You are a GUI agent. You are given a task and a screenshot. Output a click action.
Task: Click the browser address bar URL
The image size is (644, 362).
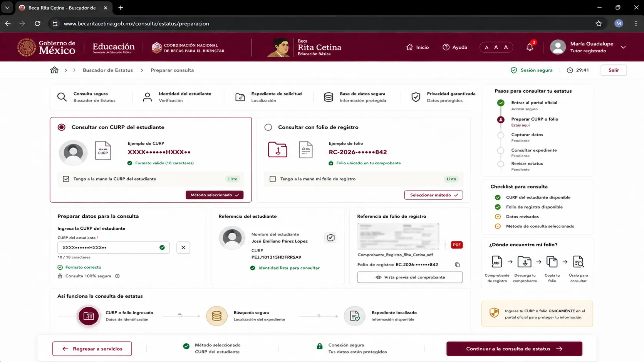click(x=136, y=23)
